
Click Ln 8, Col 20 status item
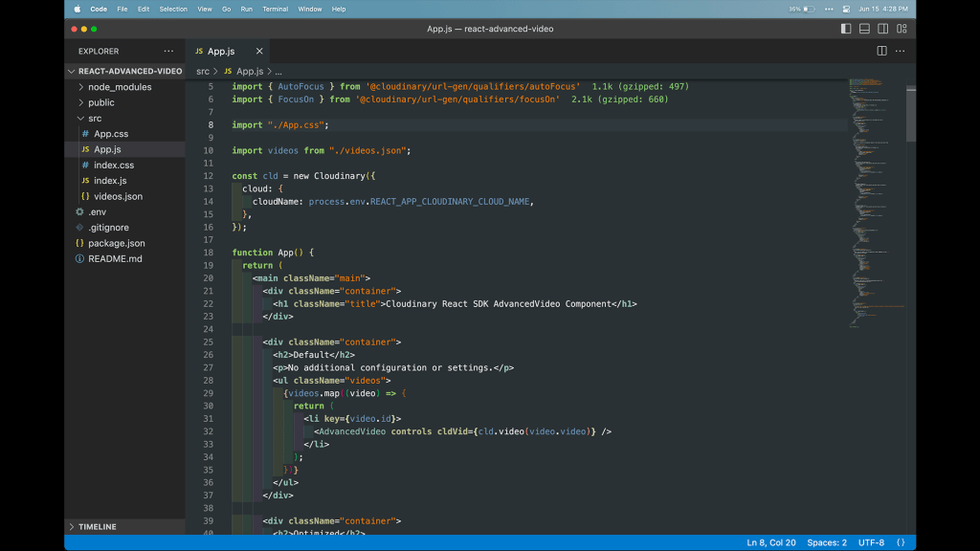(x=771, y=542)
